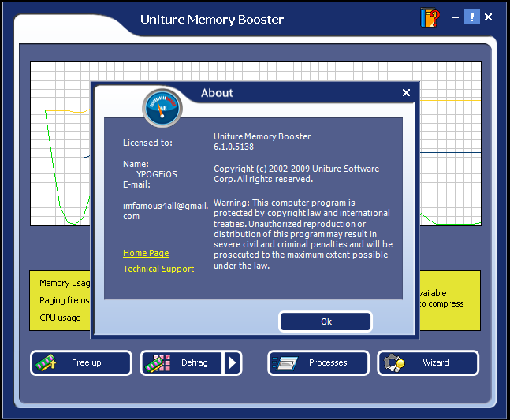
Task: Click the Copyright 2002-2009 Uniture Software text
Action: pos(296,174)
